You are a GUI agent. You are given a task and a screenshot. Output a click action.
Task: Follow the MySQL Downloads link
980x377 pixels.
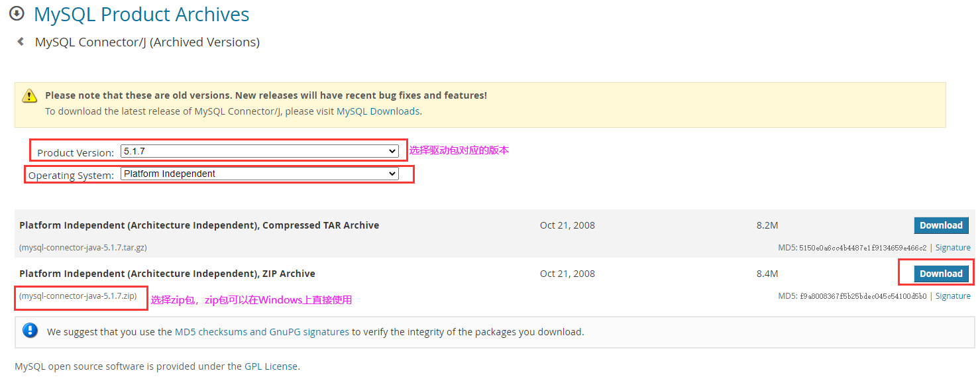pyautogui.click(x=378, y=111)
